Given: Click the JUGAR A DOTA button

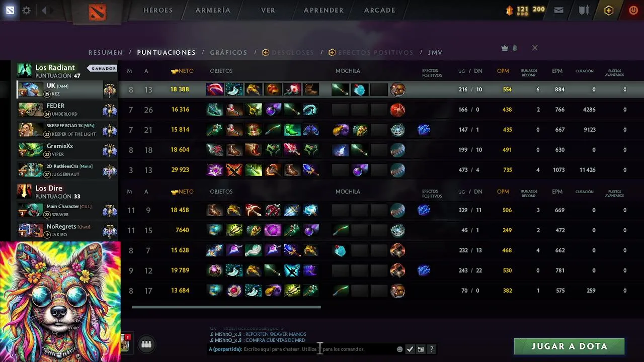Looking at the screenshot, I should [x=569, y=346].
